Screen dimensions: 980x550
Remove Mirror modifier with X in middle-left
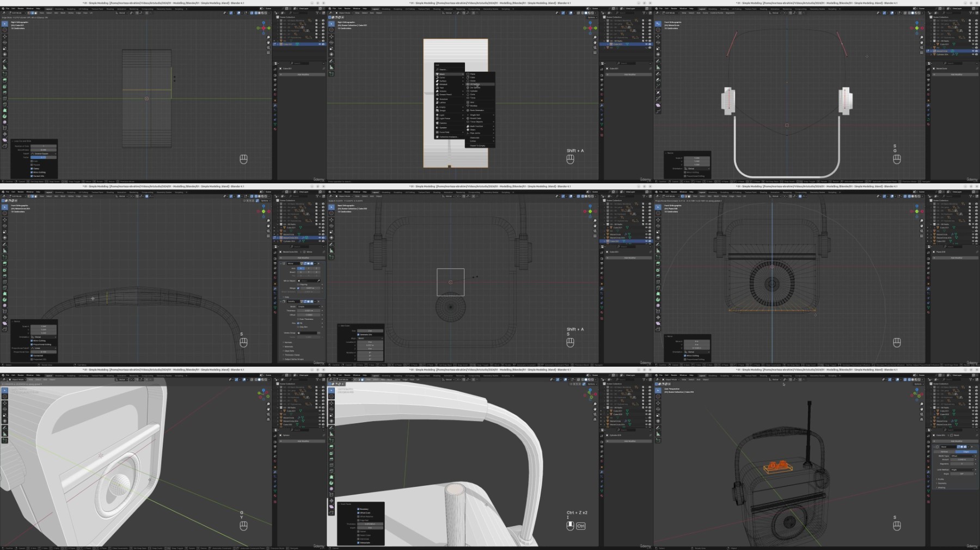pyautogui.click(x=318, y=263)
